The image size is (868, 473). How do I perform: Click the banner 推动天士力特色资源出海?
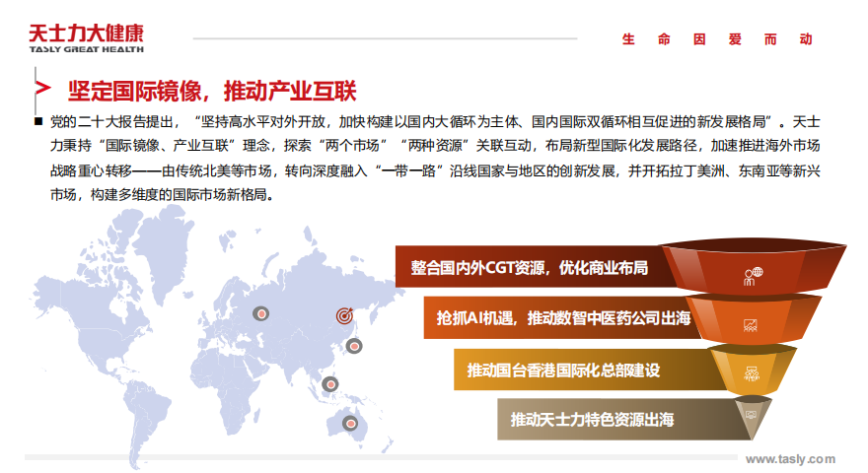pos(592,420)
